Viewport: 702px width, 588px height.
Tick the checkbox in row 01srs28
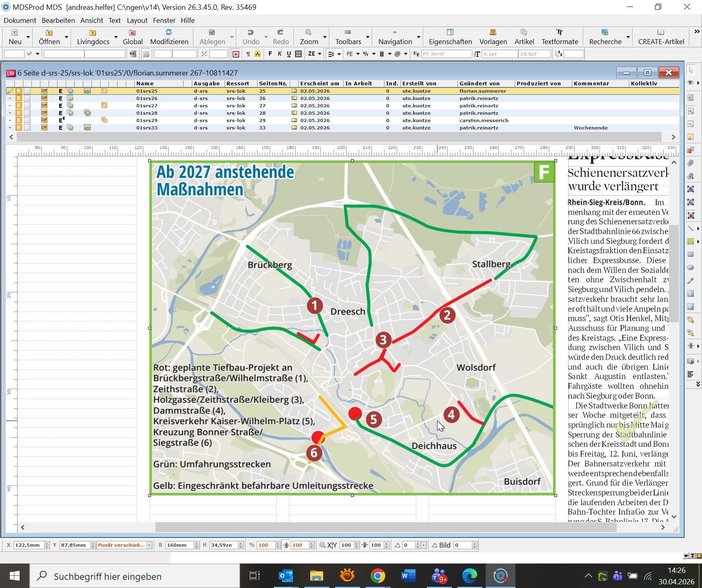tap(27, 113)
